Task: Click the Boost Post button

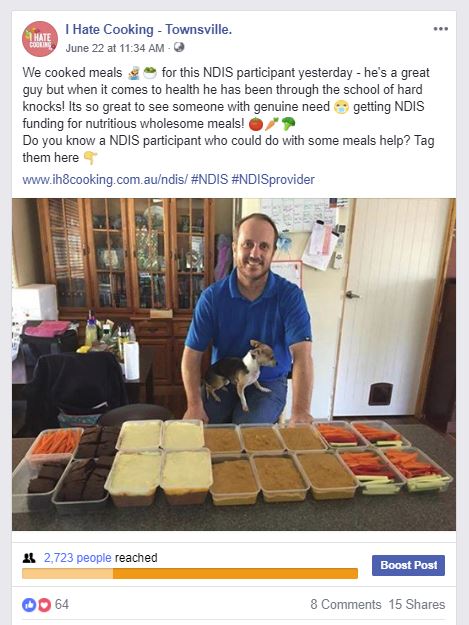Action: (x=408, y=565)
